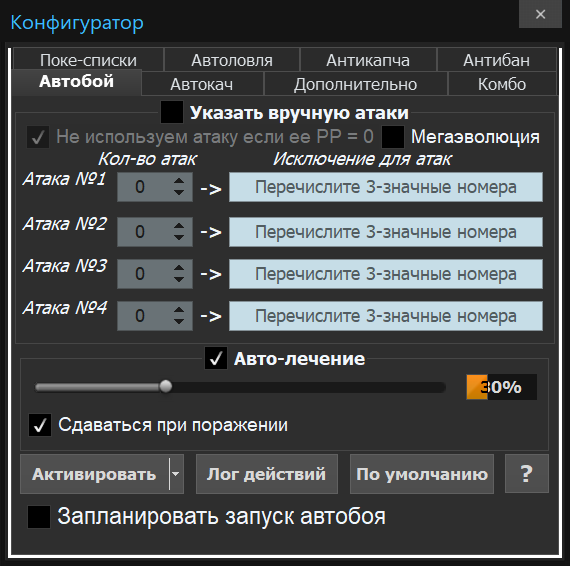Viewport: 570px width, 566px height.
Task: Open the Лог действий button
Action: [x=267, y=474]
